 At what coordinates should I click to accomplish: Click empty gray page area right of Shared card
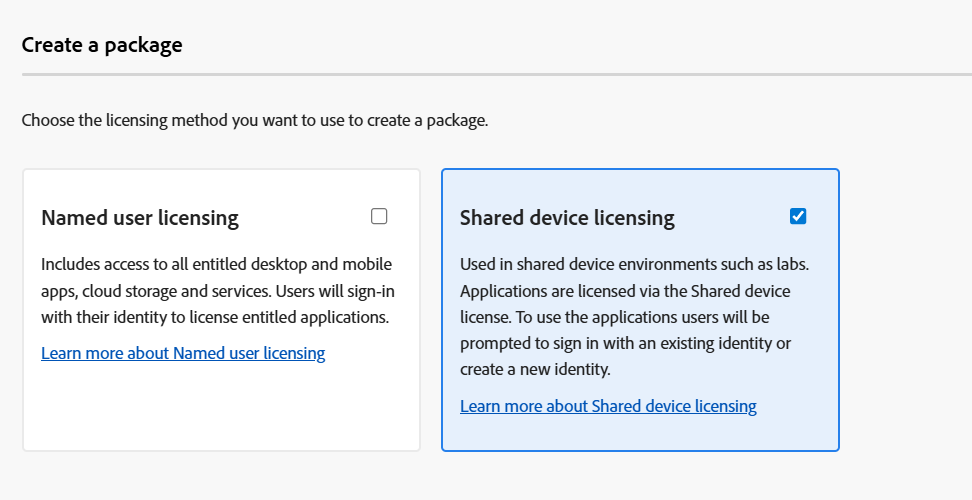point(906,310)
